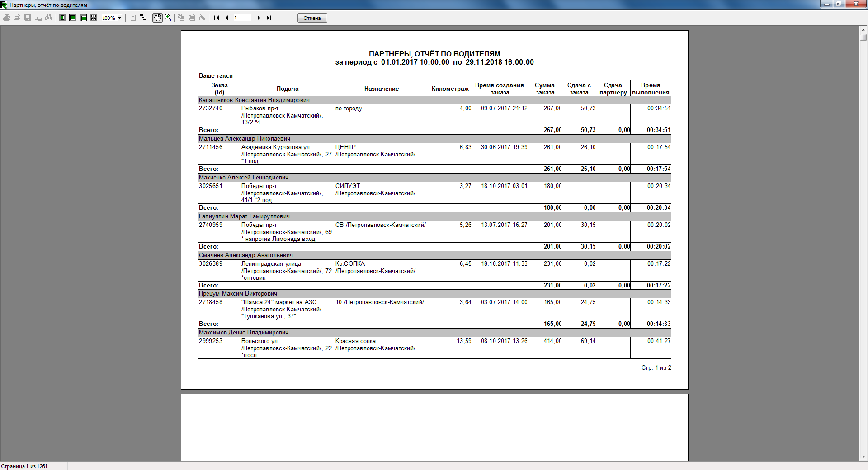The width and height of the screenshot is (868, 470).
Task: Click the Print report icon
Action: (6, 18)
